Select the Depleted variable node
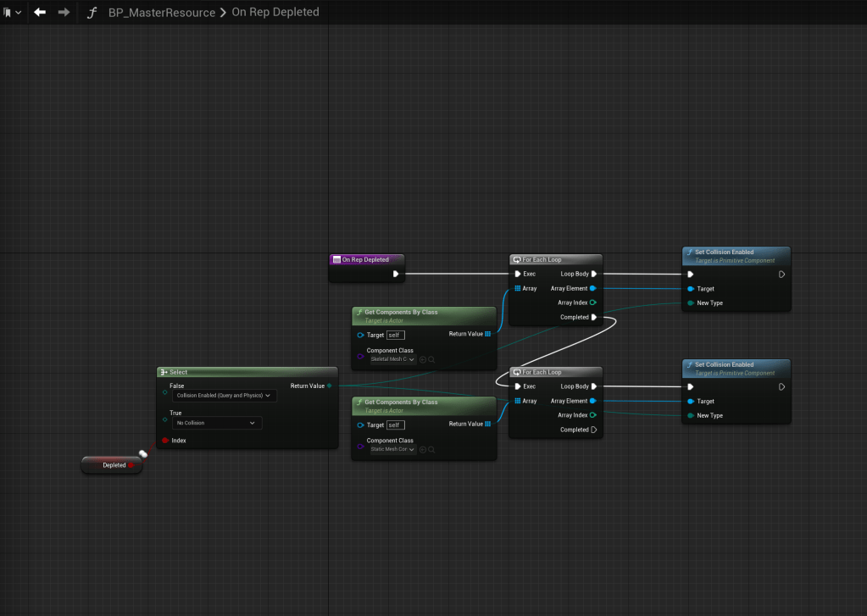This screenshot has width=867, height=616. click(x=112, y=465)
